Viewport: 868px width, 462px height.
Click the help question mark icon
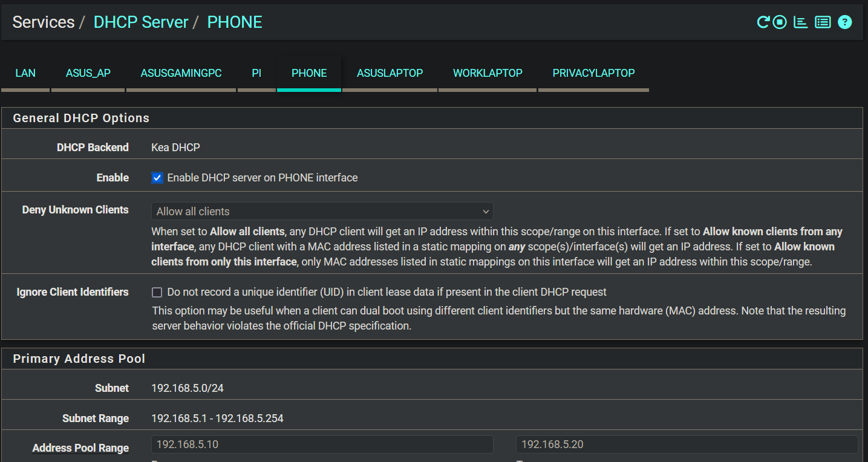845,22
